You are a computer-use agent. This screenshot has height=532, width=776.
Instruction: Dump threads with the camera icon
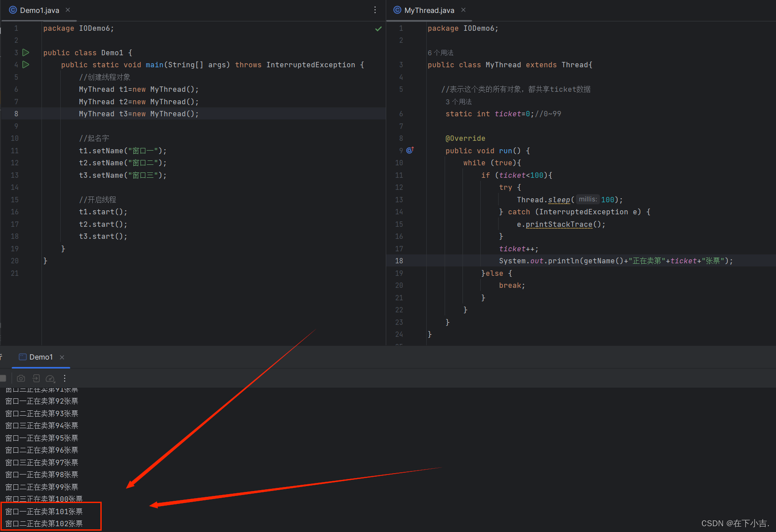pyautogui.click(x=21, y=378)
